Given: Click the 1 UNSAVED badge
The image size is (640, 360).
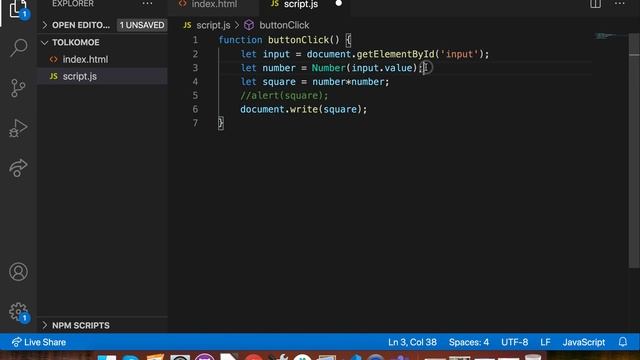Looking at the screenshot, I should 142,25.
